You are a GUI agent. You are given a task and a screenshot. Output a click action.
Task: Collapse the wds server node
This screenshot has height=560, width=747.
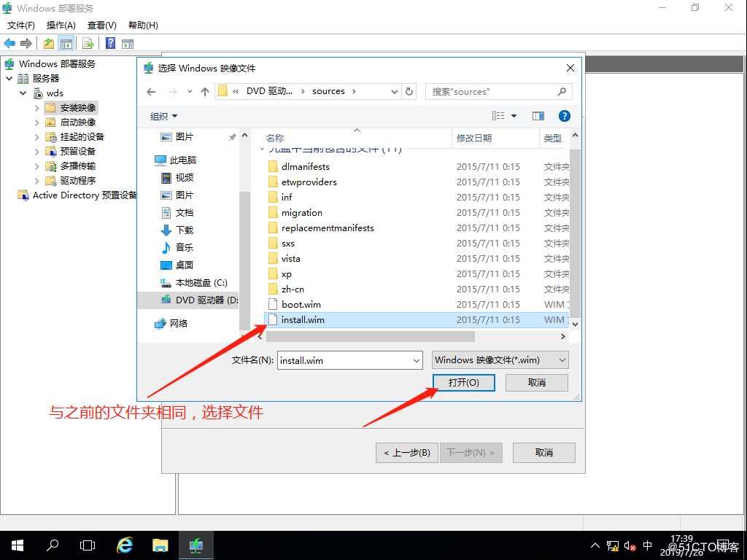point(23,93)
